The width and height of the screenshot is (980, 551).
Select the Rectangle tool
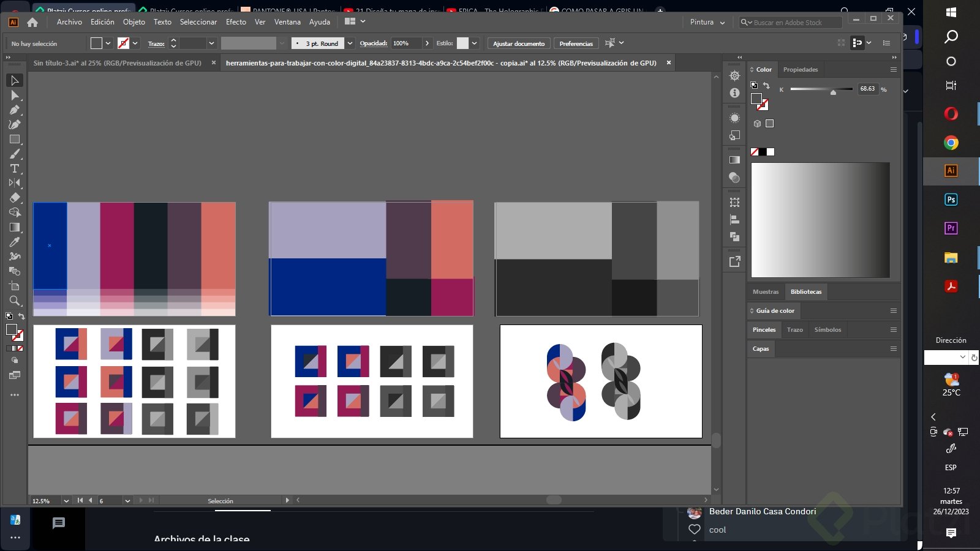pyautogui.click(x=15, y=140)
